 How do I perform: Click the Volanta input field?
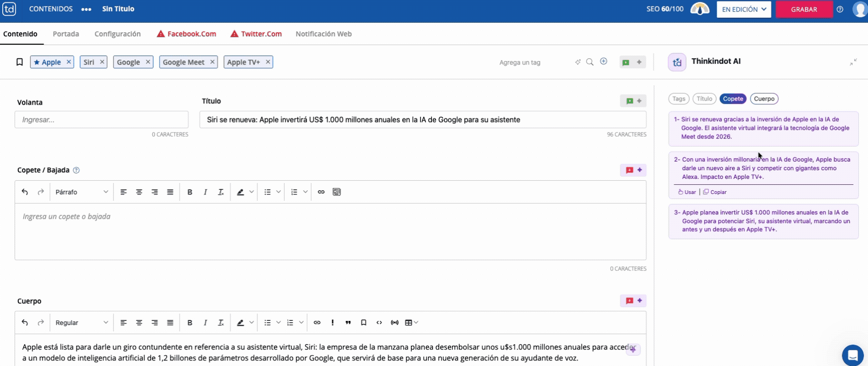pos(101,120)
